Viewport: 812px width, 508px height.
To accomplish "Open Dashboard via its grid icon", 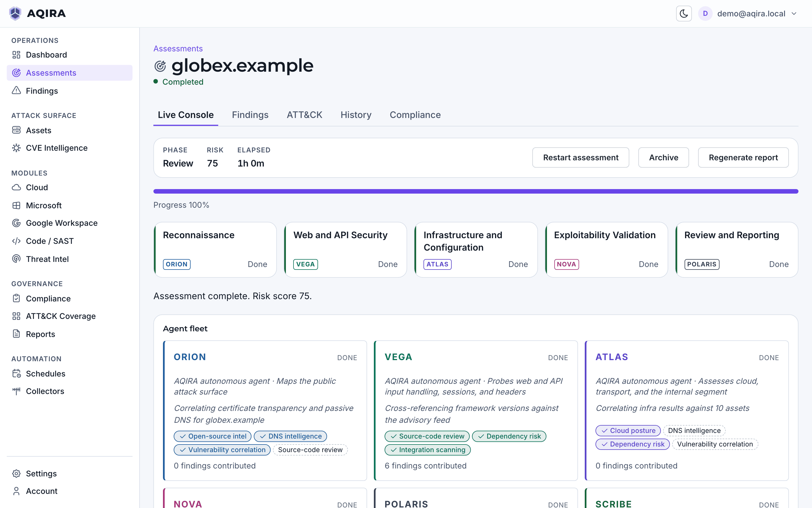I will [16, 55].
